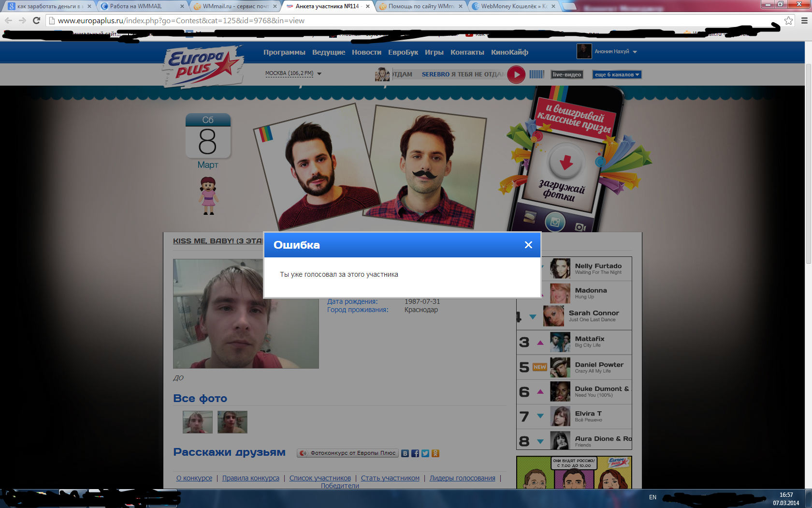Screen dimensions: 812x508
Task: Click the EN language indicator in taskbar
Action: tap(652, 497)
